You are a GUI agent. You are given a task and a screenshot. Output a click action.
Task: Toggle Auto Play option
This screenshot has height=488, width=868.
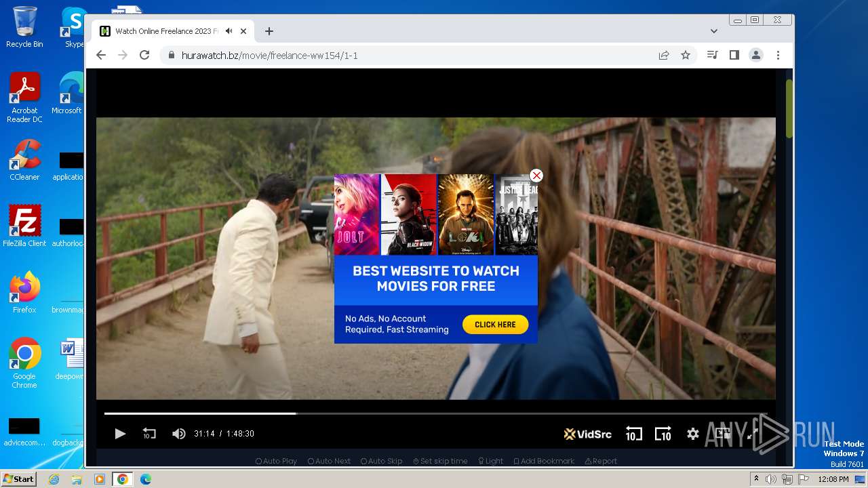[276, 461]
